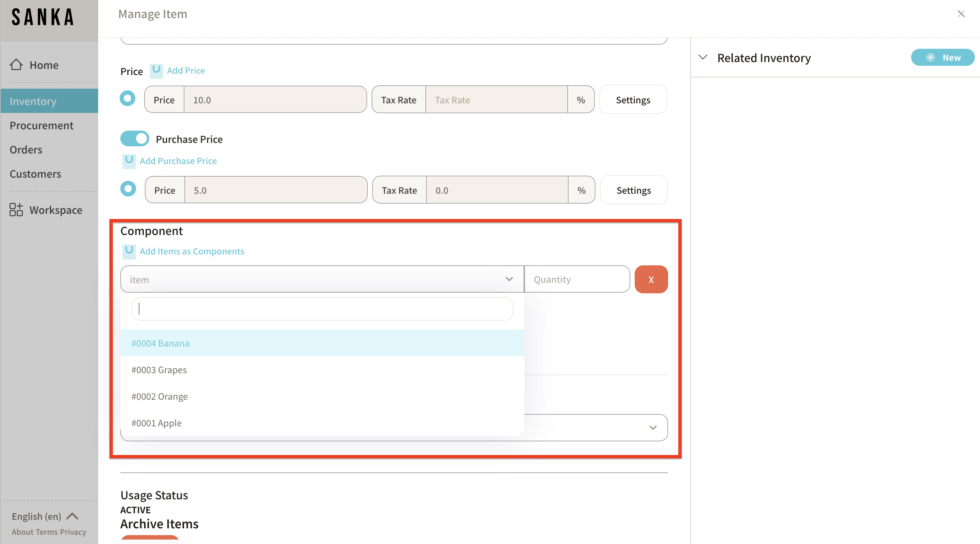The image size is (980, 544).
Task: Click the Workspace grid icon
Action: coord(16,210)
